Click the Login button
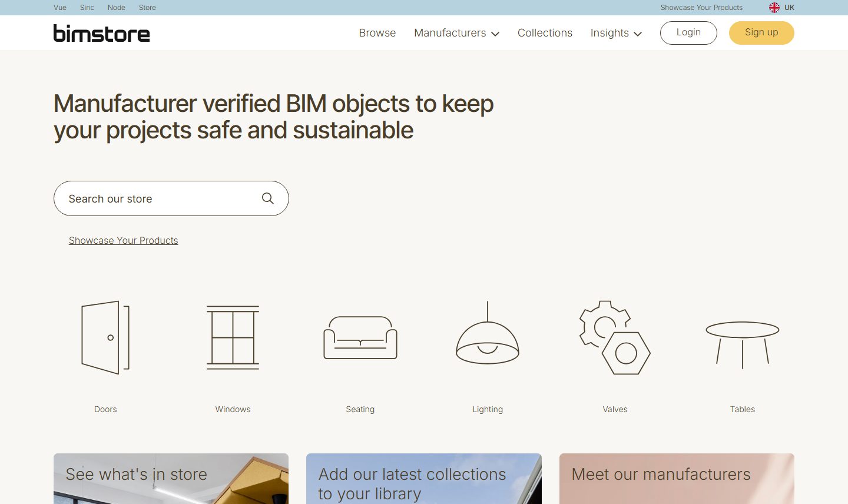Viewport: 848px width, 504px height. [x=688, y=33]
